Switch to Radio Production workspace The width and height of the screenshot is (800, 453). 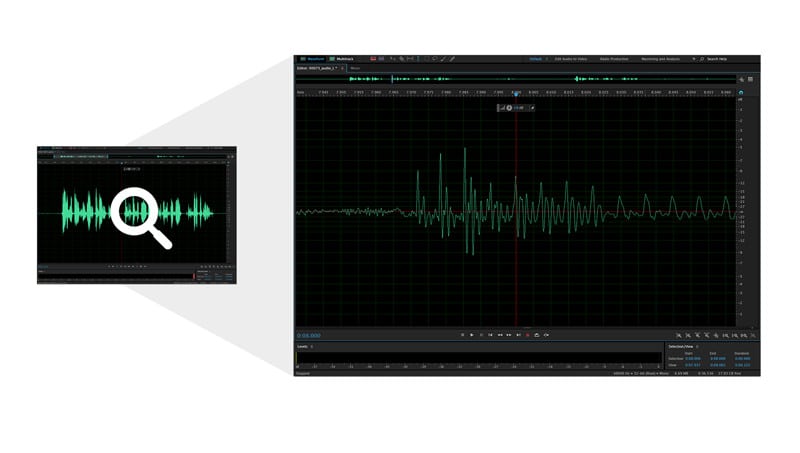[614, 59]
